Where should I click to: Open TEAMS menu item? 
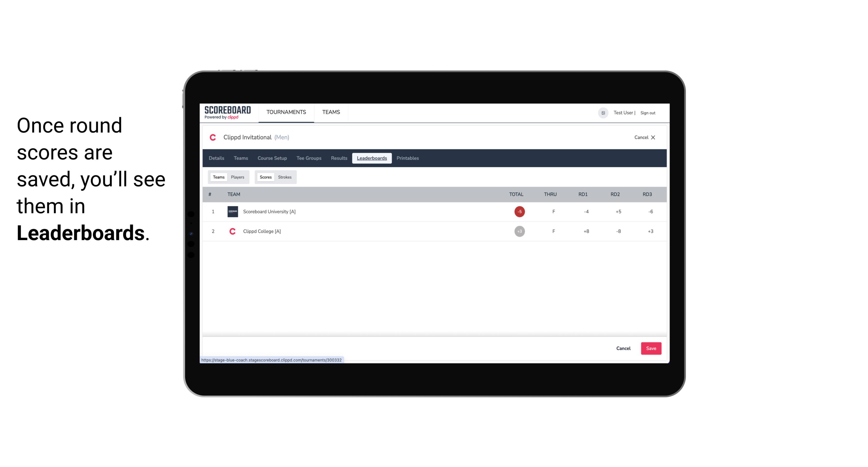pyautogui.click(x=331, y=112)
